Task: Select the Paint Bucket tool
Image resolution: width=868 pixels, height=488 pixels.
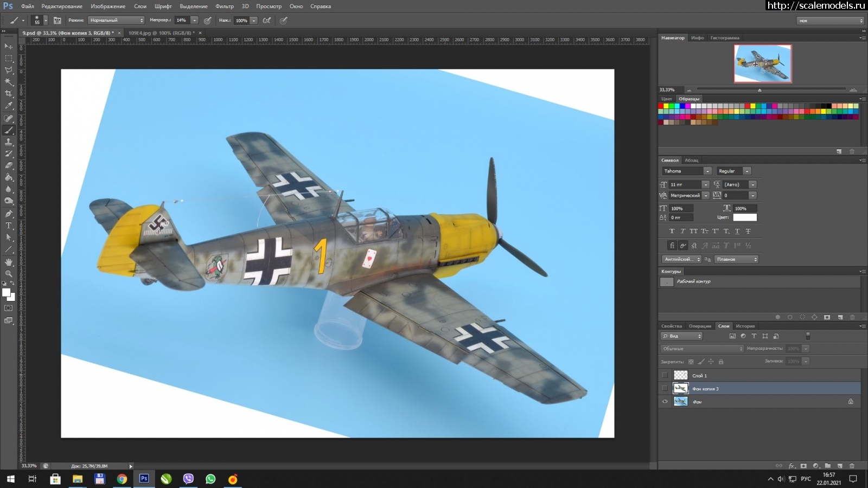Action: click(9, 177)
